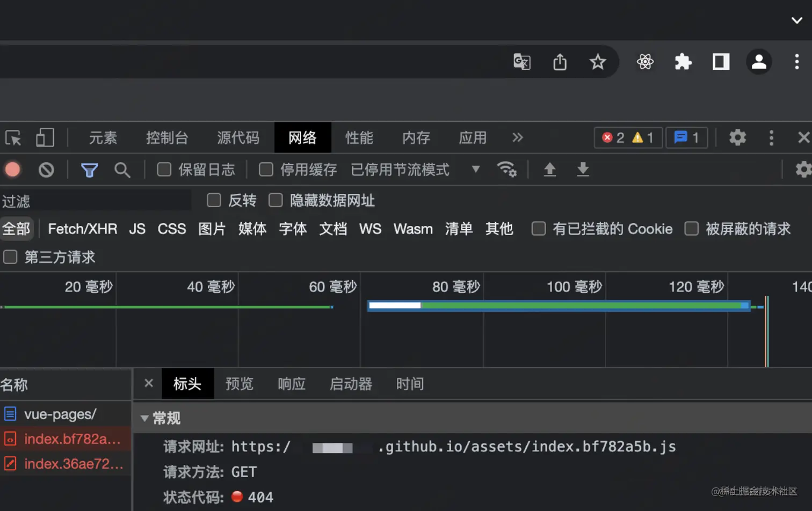The image size is (812, 511).
Task: Open the 已停用节流模式 throttling dropdown
Action: point(415,170)
